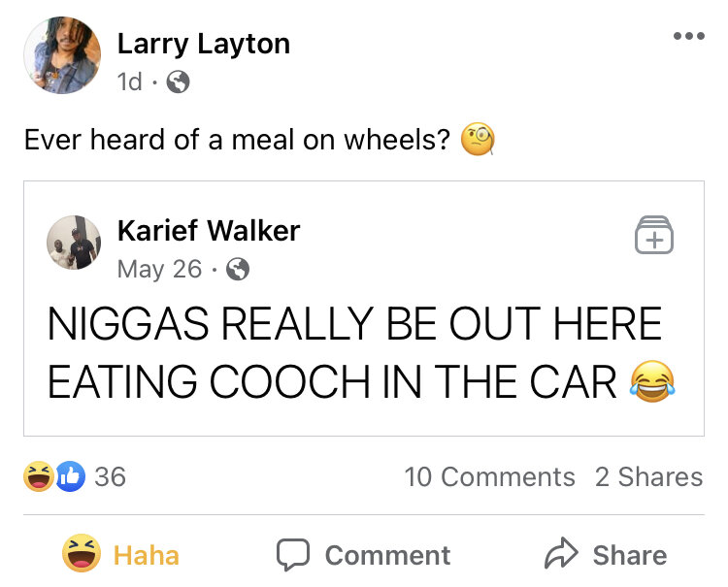Click the Share button
The width and height of the screenshot is (728, 587).
click(x=606, y=554)
